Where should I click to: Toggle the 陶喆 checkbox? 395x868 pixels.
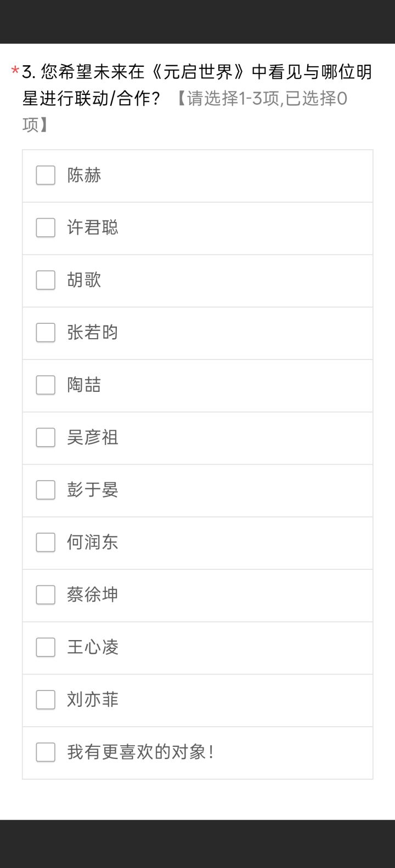(x=46, y=385)
